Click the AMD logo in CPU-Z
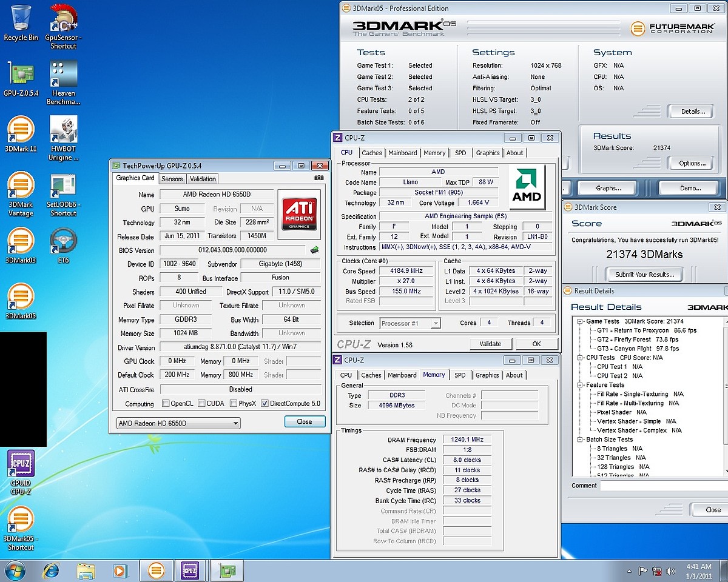 (x=527, y=187)
